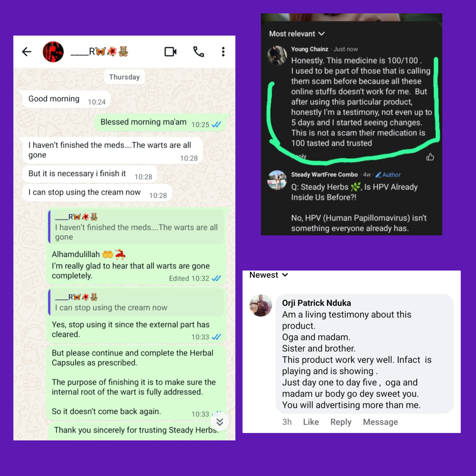
Task: Open Orji Patrick Nduka's profile photo
Action: pos(261,305)
